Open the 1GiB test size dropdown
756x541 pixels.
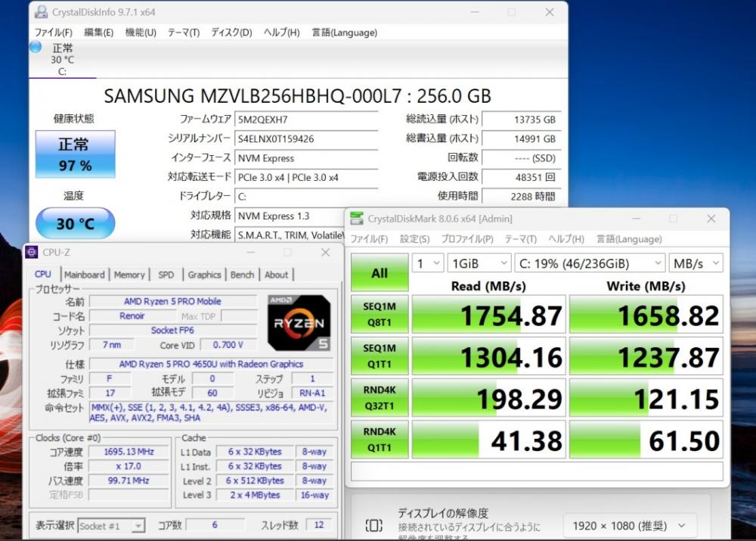479,263
